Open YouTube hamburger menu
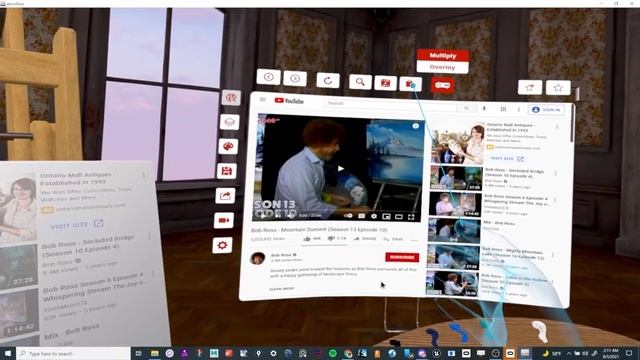 click(x=263, y=99)
